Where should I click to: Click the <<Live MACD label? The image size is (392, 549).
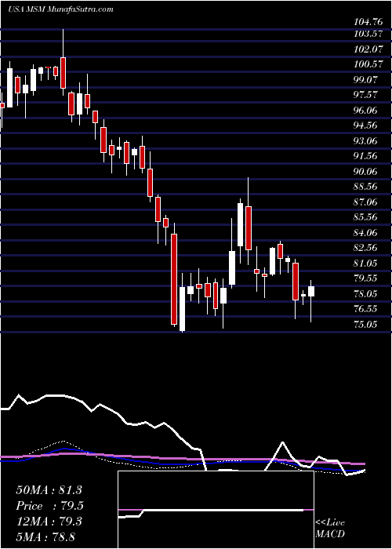[x=330, y=529]
